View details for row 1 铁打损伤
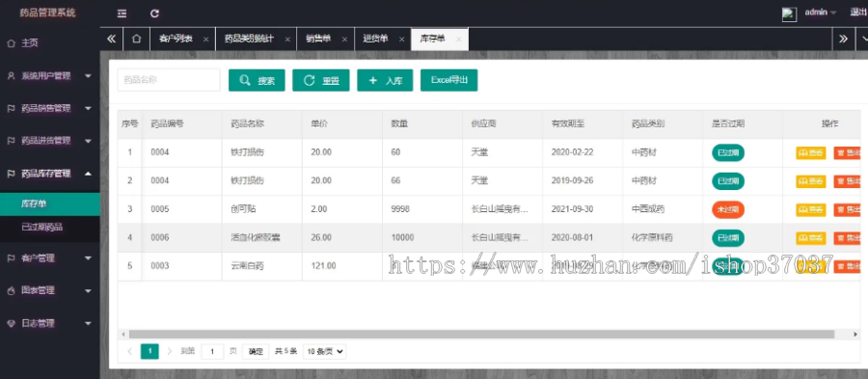 click(x=811, y=152)
